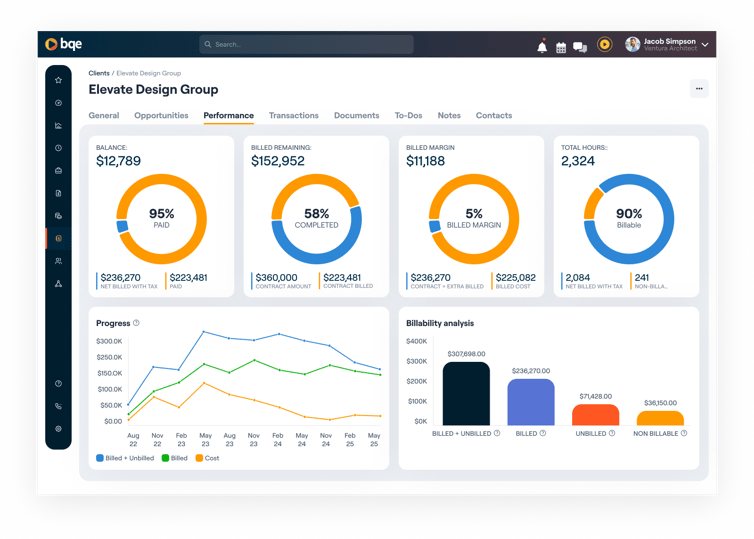The height and width of the screenshot is (539, 754).
Task: Expand the Jacob Simpson user menu
Action: (666, 44)
